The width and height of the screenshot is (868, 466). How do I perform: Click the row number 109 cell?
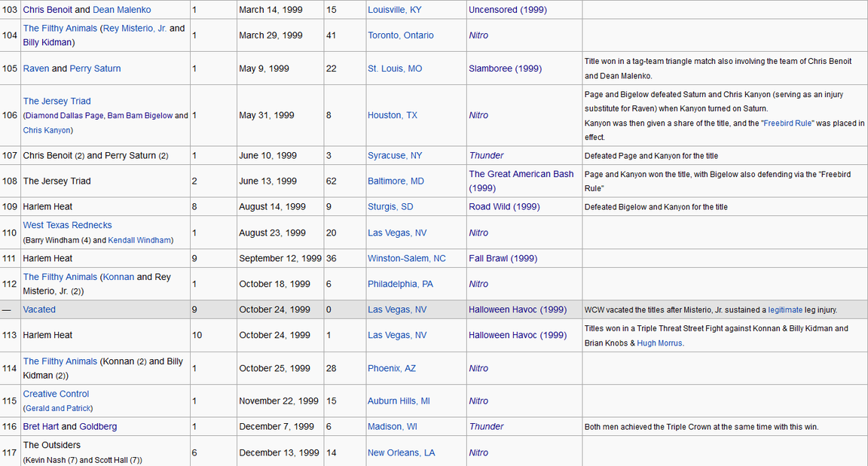pyautogui.click(x=10, y=207)
